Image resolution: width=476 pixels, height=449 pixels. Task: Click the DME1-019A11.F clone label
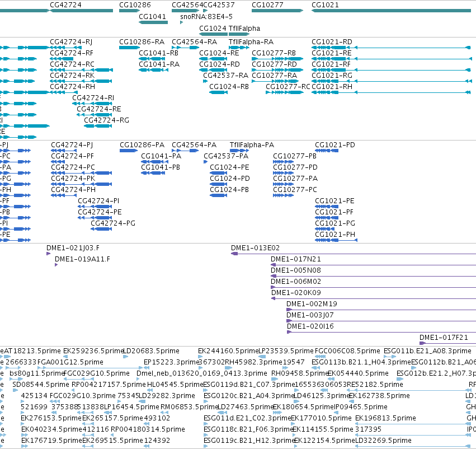[x=82, y=259]
